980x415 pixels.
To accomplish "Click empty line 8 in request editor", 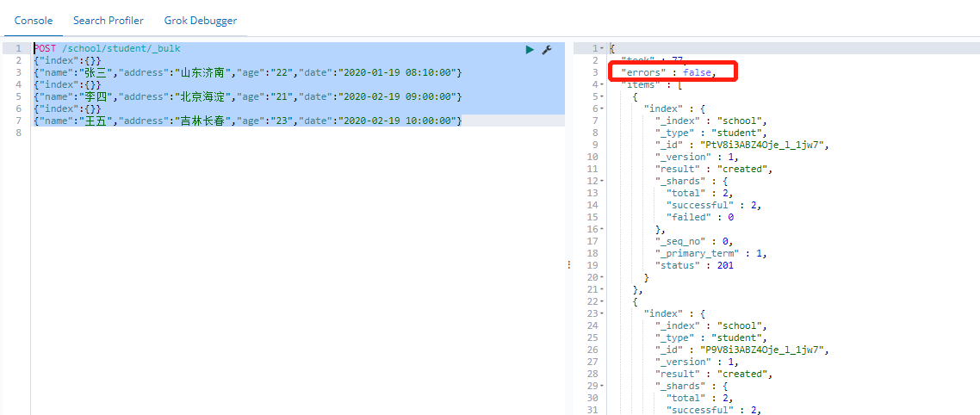I will pyautogui.click(x=258, y=133).
